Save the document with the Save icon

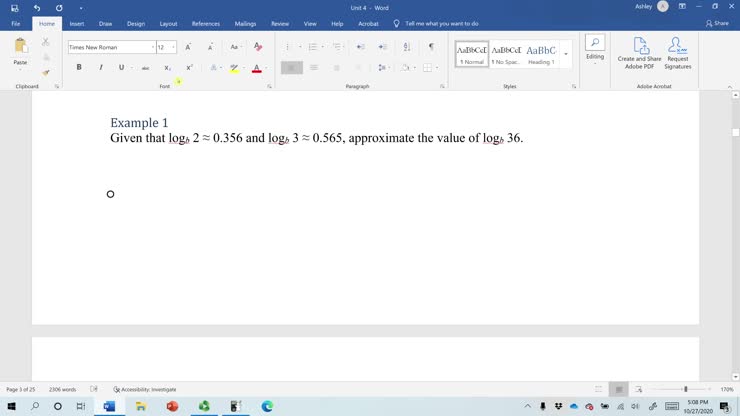(15, 8)
